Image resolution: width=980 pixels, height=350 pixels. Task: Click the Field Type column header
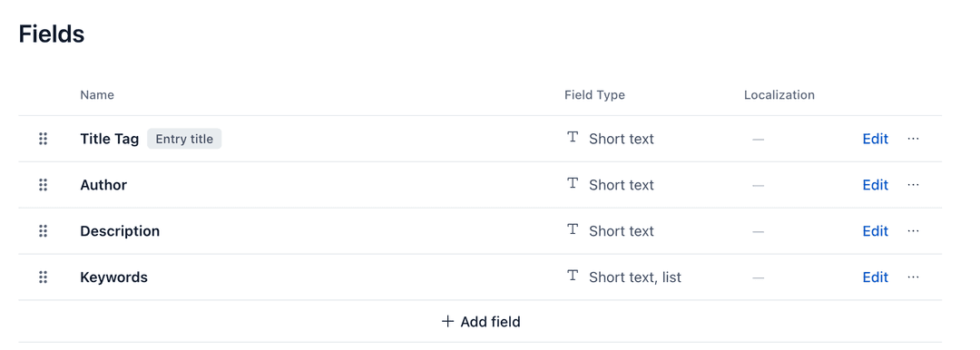(x=594, y=95)
